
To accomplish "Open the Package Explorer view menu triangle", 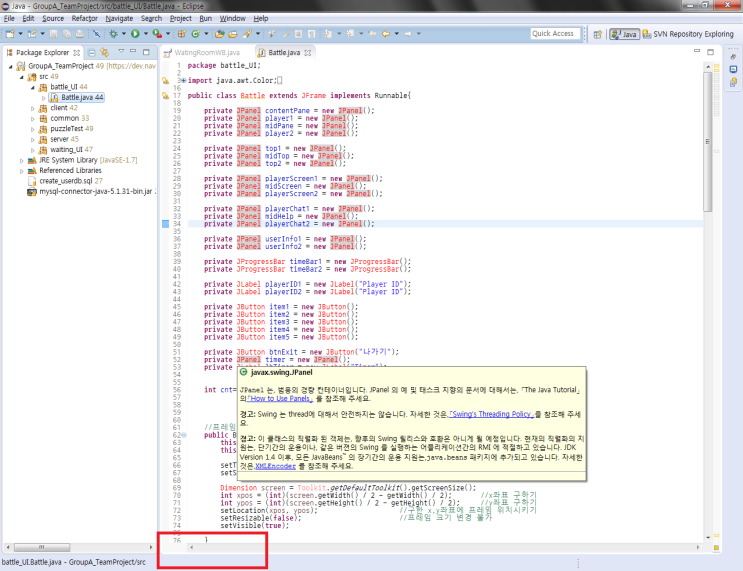I will (x=121, y=51).
